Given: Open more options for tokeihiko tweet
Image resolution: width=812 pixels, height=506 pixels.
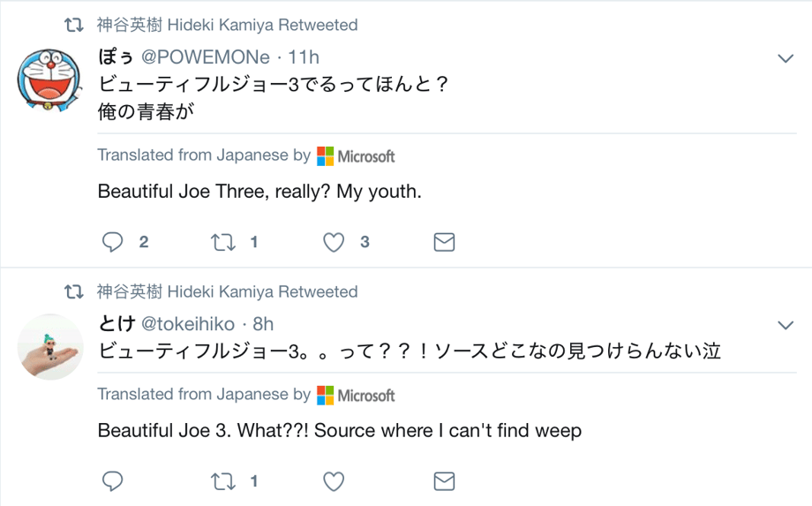Looking at the screenshot, I should click(x=785, y=326).
